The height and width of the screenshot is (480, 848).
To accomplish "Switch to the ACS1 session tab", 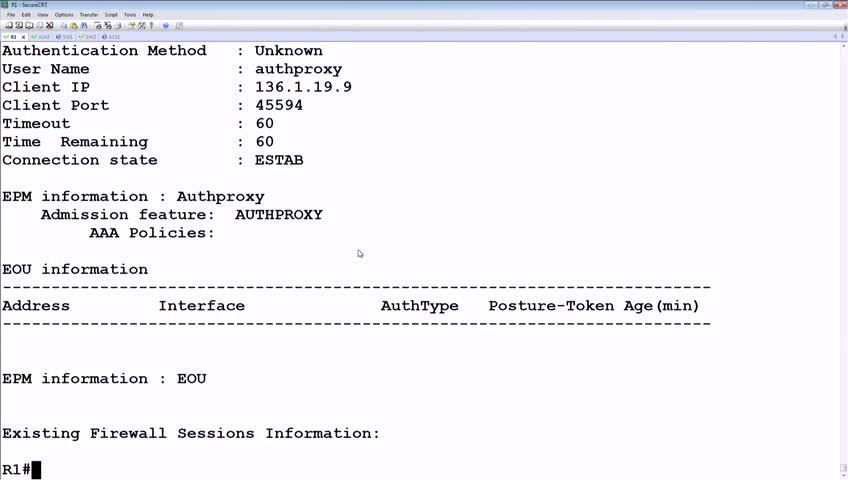I will coord(111,37).
